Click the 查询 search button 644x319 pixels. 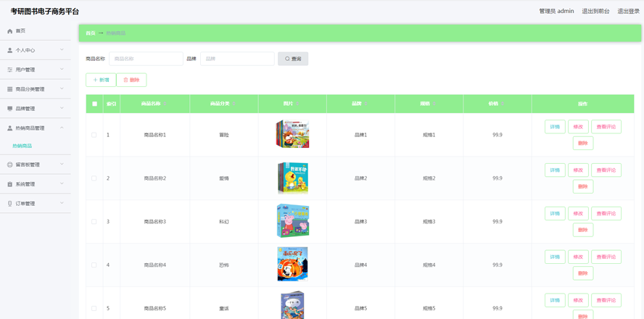[x=293, y=59]
